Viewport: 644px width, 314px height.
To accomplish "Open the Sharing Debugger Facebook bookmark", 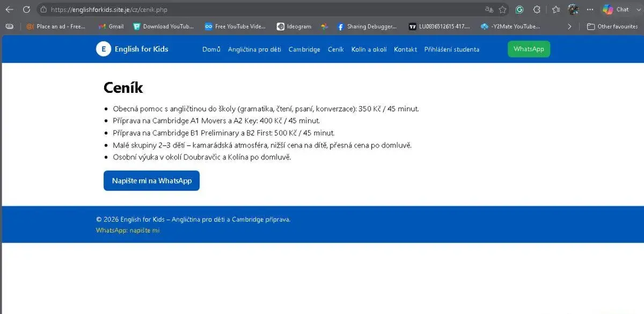I will click(x=367, y=26).
